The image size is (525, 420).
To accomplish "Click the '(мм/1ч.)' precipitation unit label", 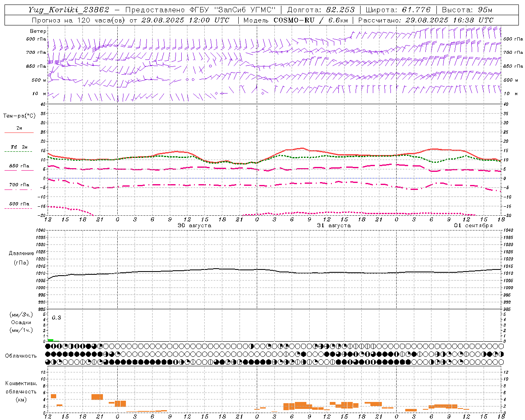I will (x=21, y=330).
